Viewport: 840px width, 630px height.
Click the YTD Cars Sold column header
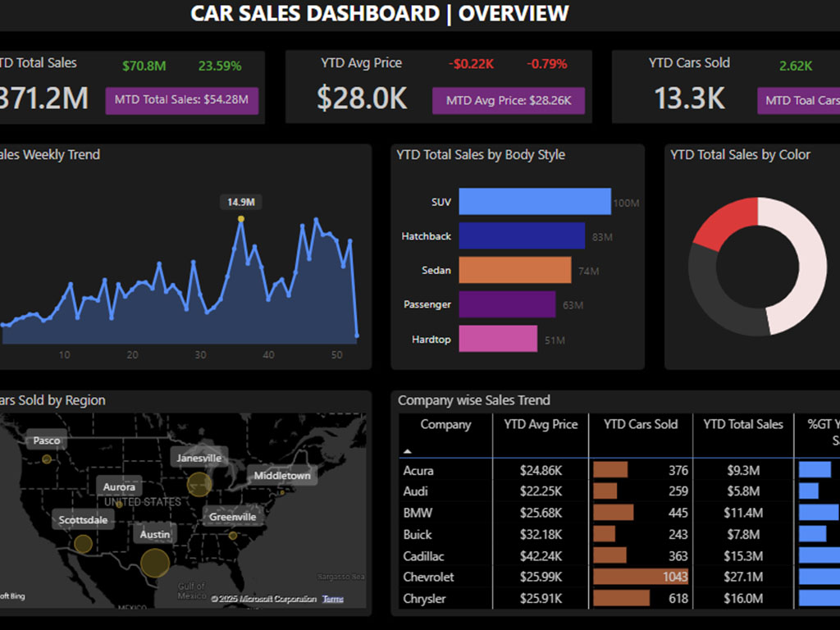pos(641,424)
